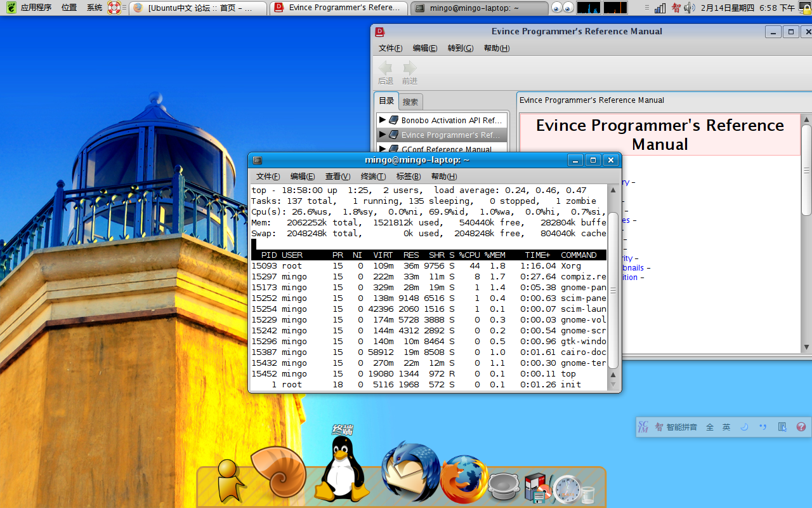Click the init process row
Screen dimensions: 812x508
429,385
